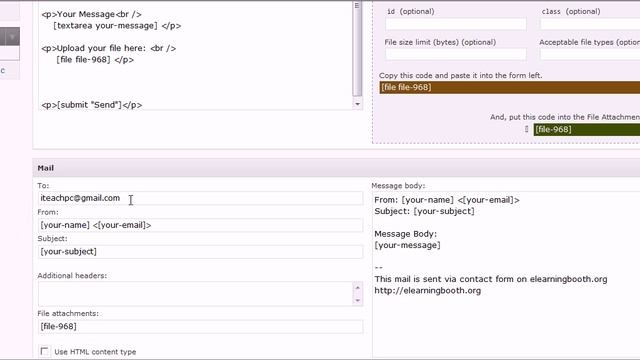The width and height of the screenshot is (640, 360).
Task: Click 'Upload your file here' line in form
Action: click(x=109, y=48)
